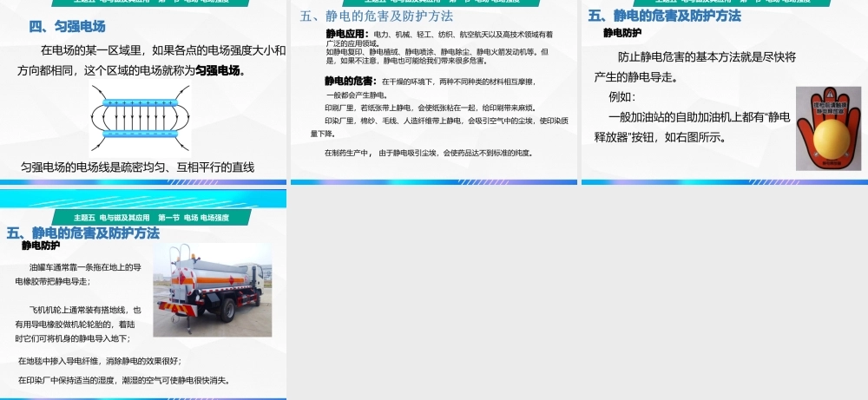Click the 静电防护 subtitle on the tanker slide
Image resolution: width=868 pixels, height=400 pixels.
tap(41, 245)
